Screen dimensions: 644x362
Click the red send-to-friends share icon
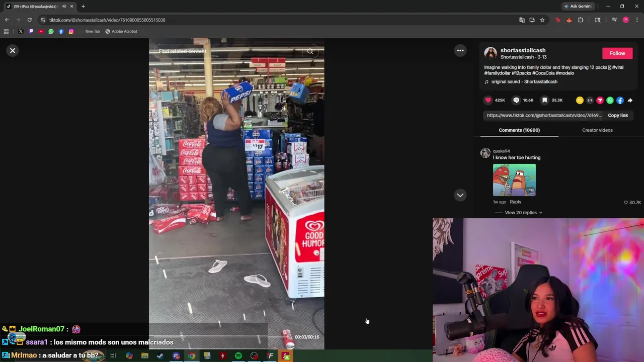tap(600, 101)
